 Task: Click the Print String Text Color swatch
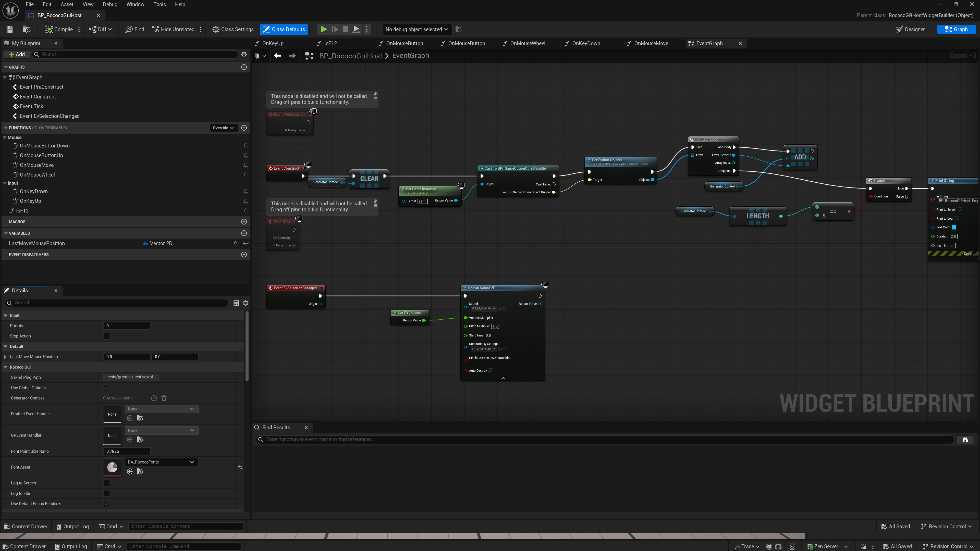coord(954,227)
